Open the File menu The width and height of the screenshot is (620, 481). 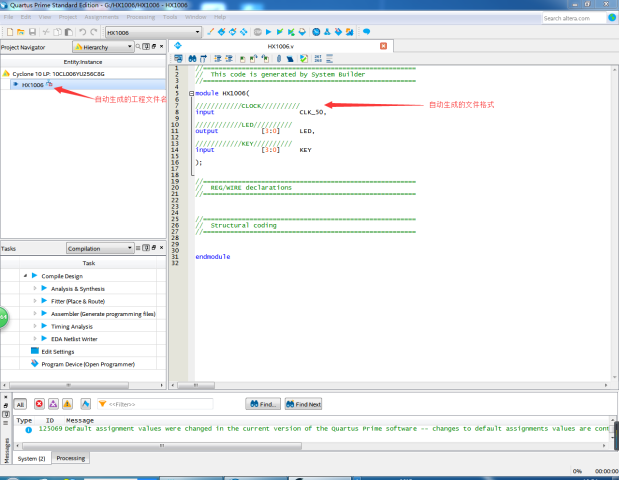point(8,17)
